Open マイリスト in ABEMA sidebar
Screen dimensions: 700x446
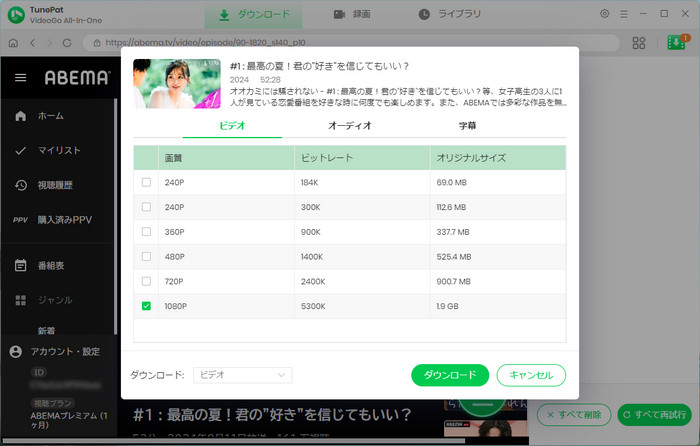click(x=58, y=150)
